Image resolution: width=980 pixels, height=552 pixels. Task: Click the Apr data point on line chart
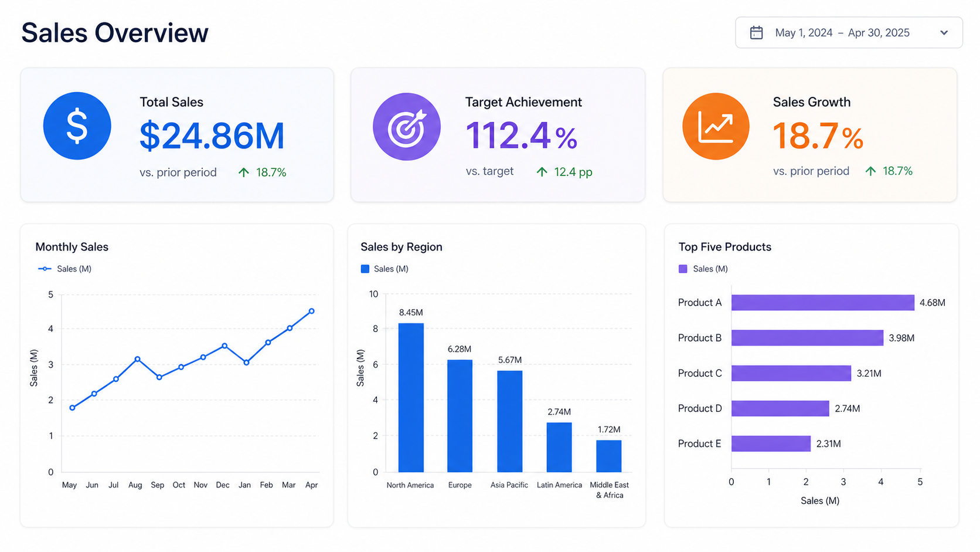[311, 311]
